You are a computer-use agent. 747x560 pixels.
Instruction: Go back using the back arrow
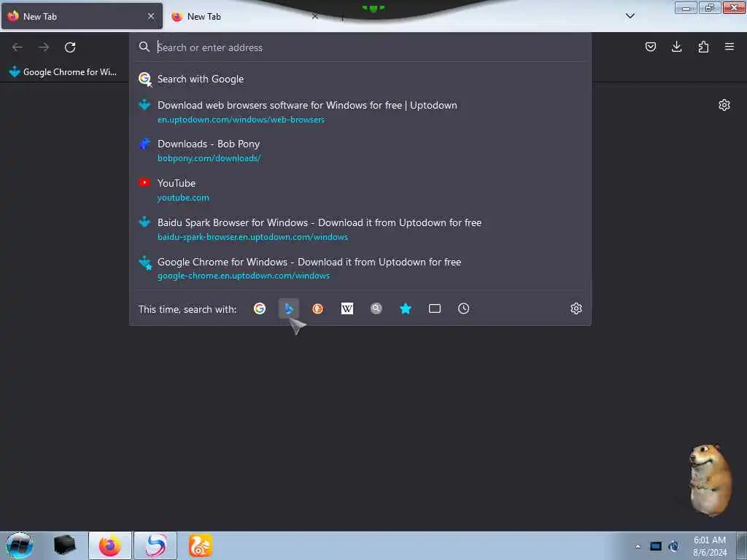tap(18, 47)
